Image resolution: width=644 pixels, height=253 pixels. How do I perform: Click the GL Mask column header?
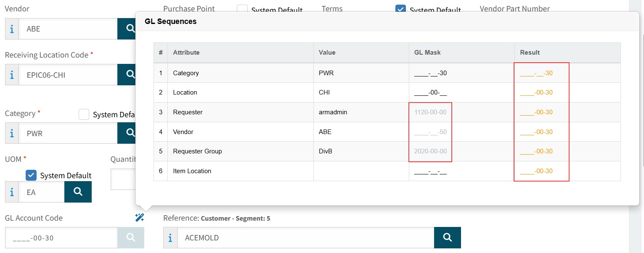427,53
